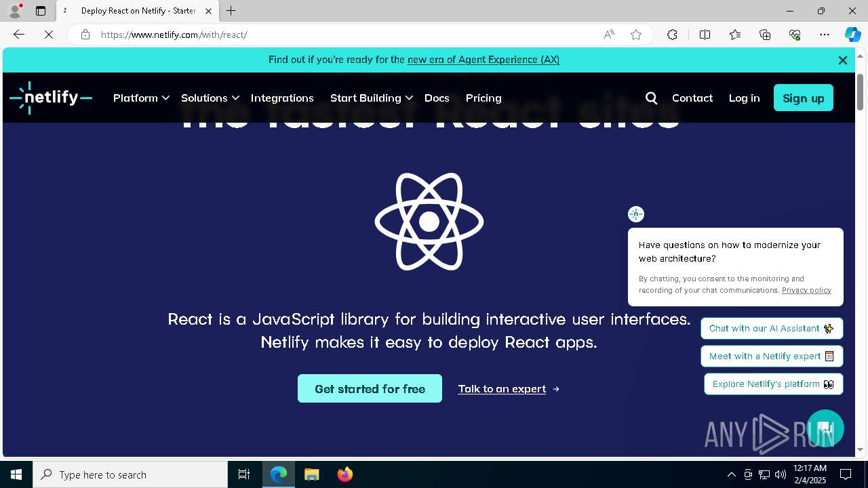Click the Sign up button
This screenshot has height=488, width=868.
[804, 98]
